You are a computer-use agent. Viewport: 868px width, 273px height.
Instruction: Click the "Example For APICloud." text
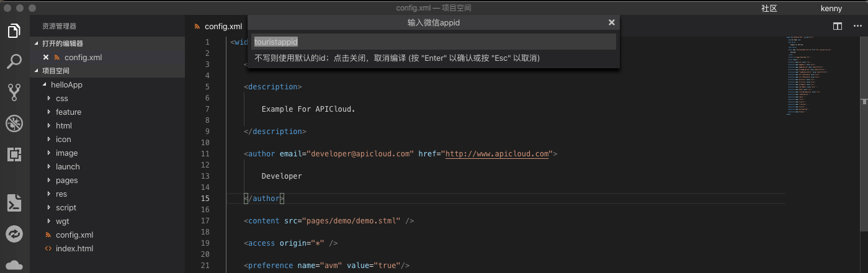pyautogui.click(x=308, y=109)
